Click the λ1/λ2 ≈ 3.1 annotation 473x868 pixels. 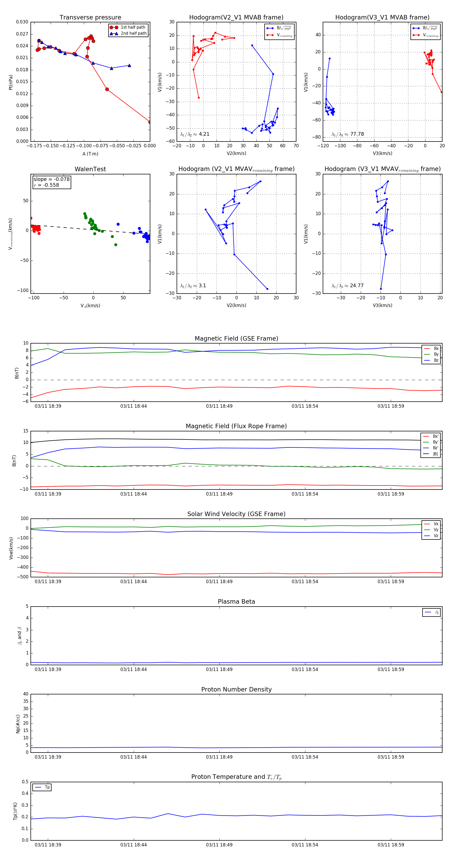(193, 286)
